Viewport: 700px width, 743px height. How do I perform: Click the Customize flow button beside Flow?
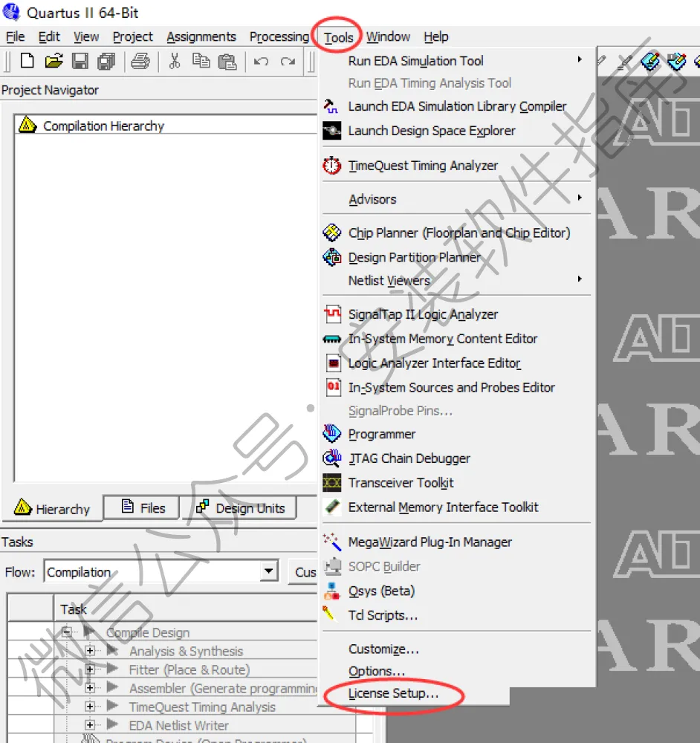[303, 572]
